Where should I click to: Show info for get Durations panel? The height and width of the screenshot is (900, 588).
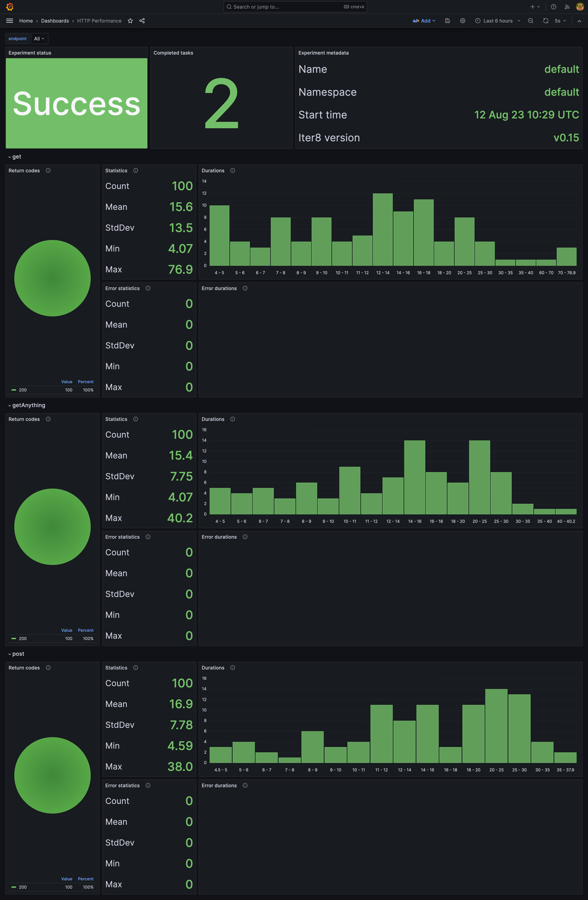click(x=233, y=171)
